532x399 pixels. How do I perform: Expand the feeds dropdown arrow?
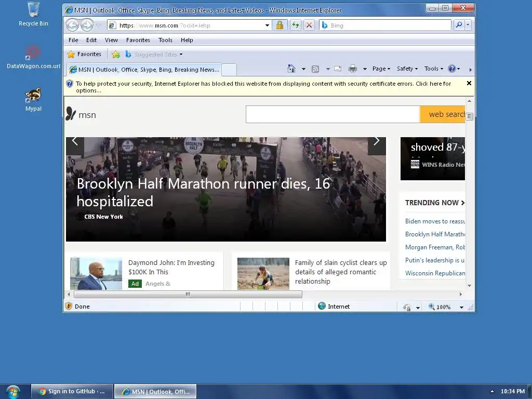pos(328,69)
